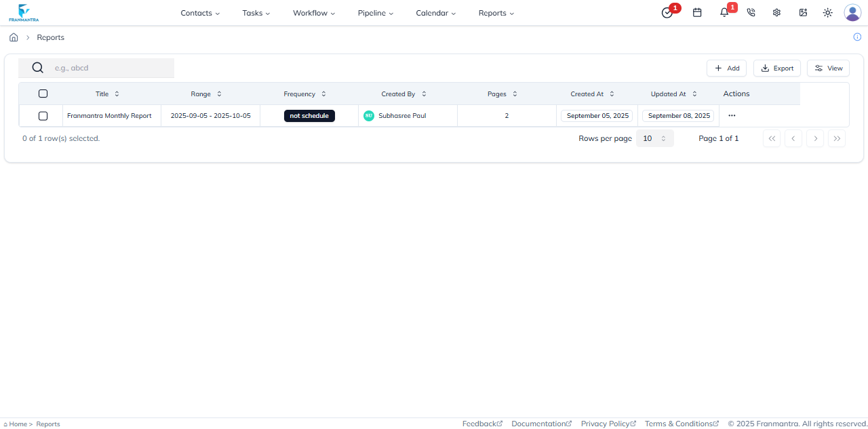Go to last page button

837,138
